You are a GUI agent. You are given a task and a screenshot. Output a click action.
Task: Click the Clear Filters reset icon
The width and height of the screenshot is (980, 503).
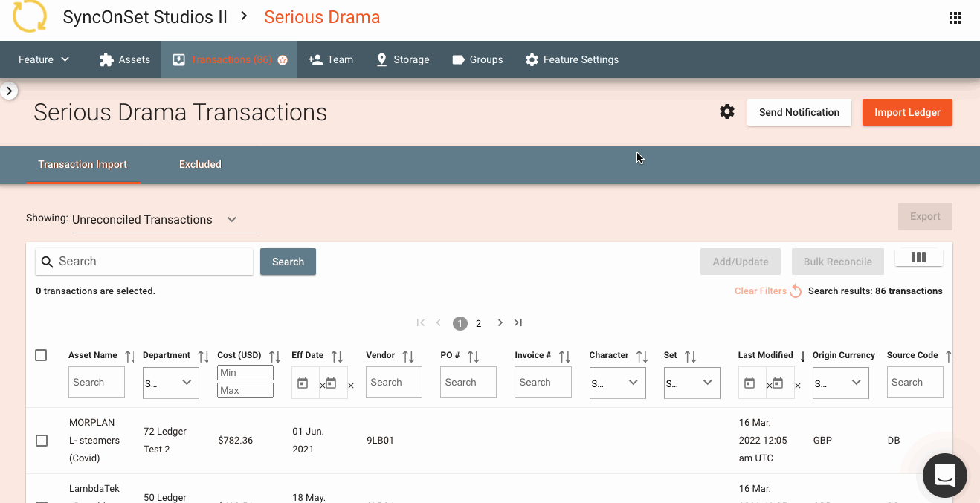pos(796,291)
